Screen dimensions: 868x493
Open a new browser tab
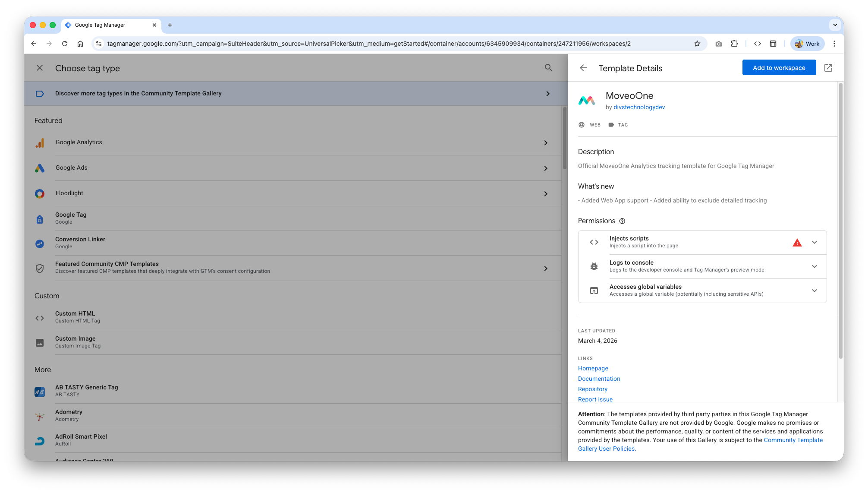pos(170,25)
